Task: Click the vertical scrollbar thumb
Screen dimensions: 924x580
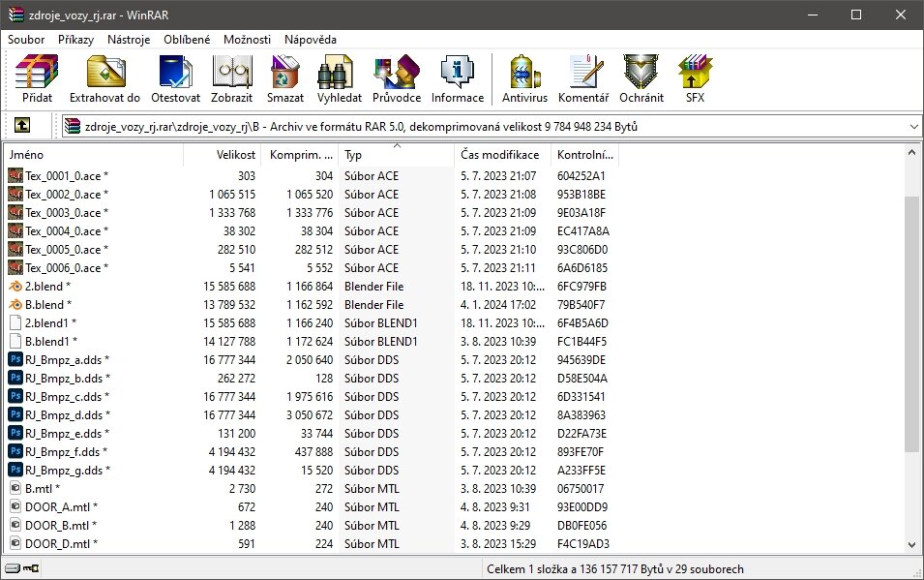Action: [x=911, y=324]
